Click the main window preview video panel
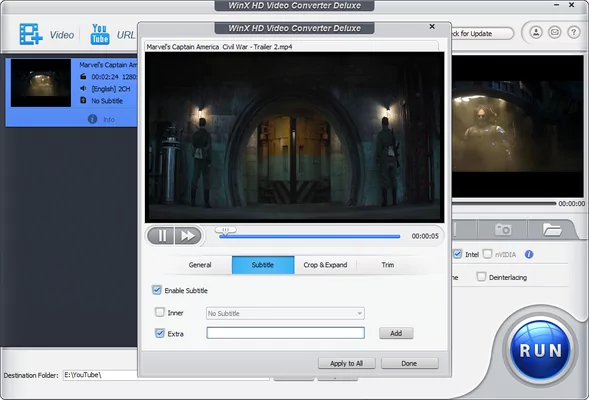The image size is (589, 400). (x=517, y=126)
